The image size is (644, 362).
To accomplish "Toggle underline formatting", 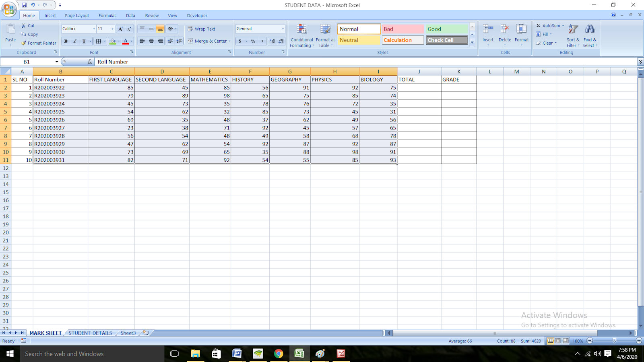I will click(x=83, y=41).
